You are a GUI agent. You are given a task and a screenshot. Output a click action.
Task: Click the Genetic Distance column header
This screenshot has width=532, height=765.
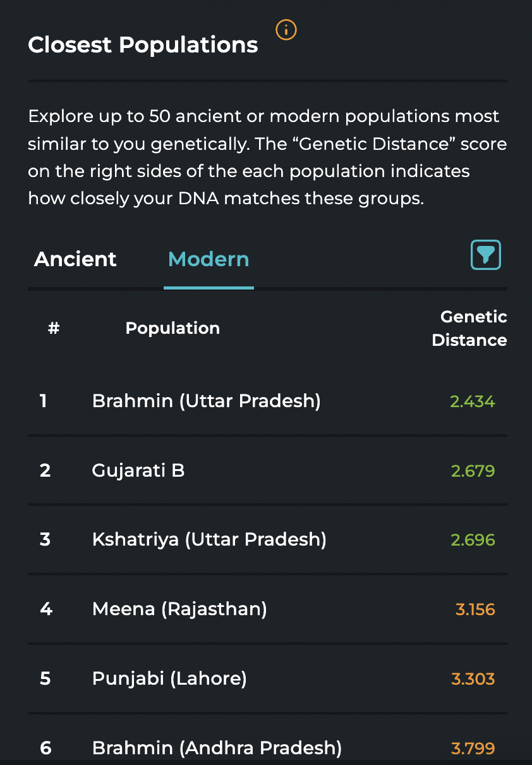[x=469, y=328]
